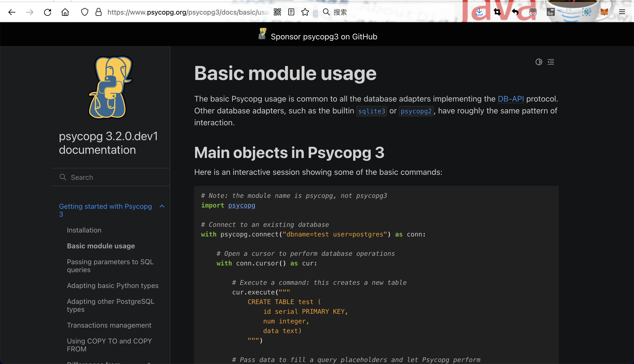634x364 pixels.
Task: Open Sponsor psycopg3 on GitHub link
Action: (324, 36)
